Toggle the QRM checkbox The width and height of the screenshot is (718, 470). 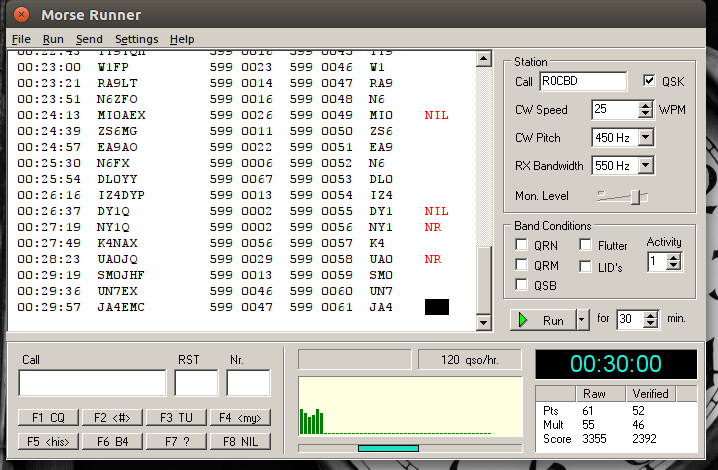(522, 265)
